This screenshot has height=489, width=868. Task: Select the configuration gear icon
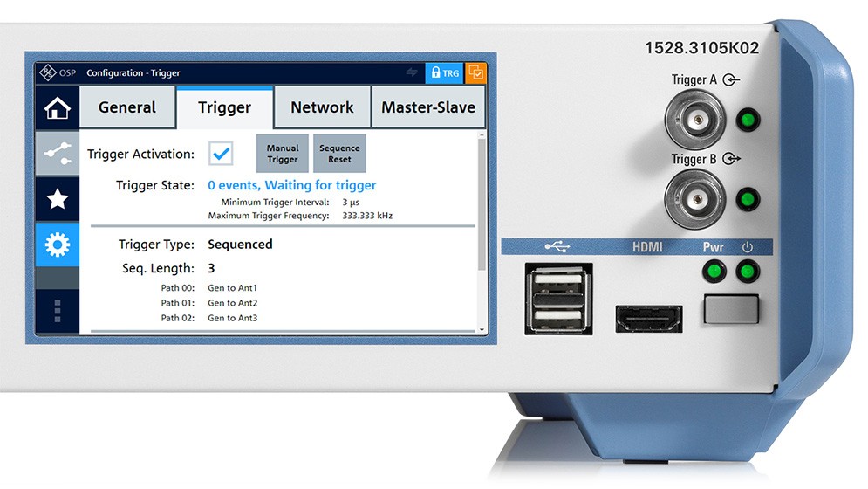[x=58, y=244]
